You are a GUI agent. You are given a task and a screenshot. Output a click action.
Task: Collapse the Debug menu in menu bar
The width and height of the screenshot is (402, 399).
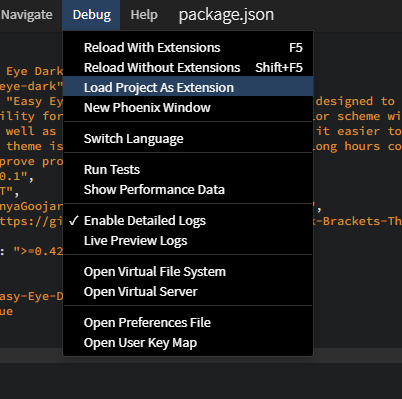pos(92,15)
